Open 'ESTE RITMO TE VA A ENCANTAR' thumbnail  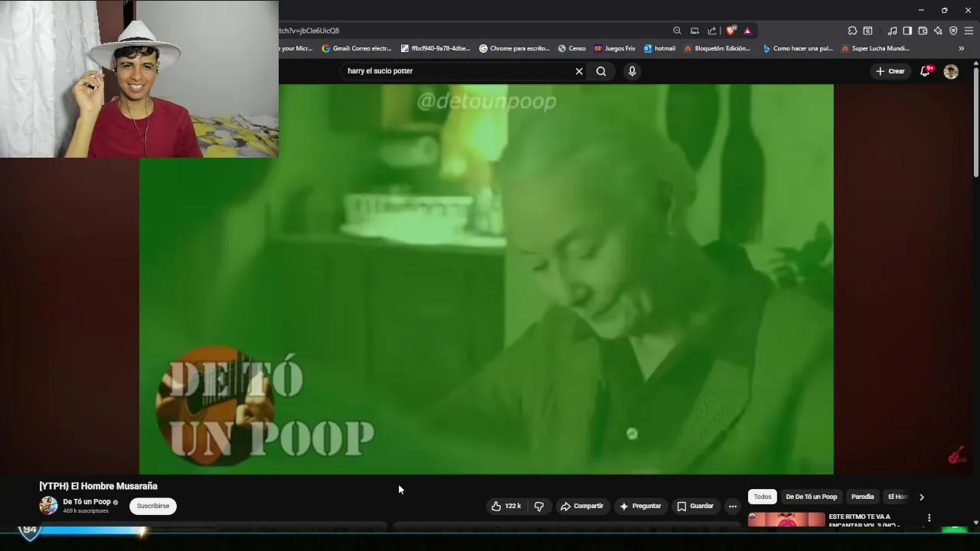(786, 520)
